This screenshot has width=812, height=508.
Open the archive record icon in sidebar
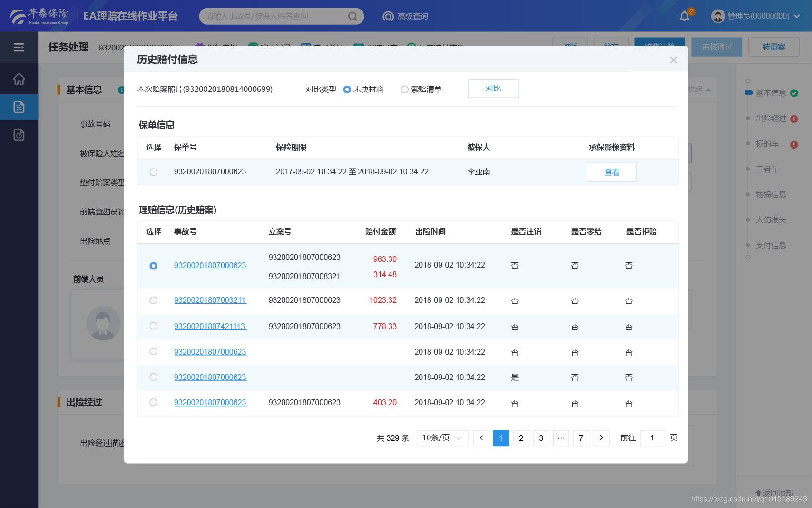(x=19, y=135)
